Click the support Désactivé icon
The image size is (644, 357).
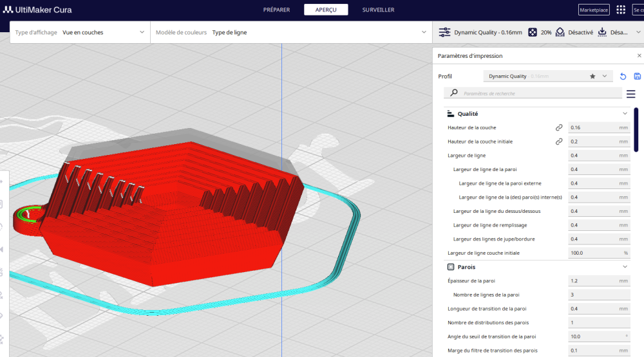pos(560,32)
